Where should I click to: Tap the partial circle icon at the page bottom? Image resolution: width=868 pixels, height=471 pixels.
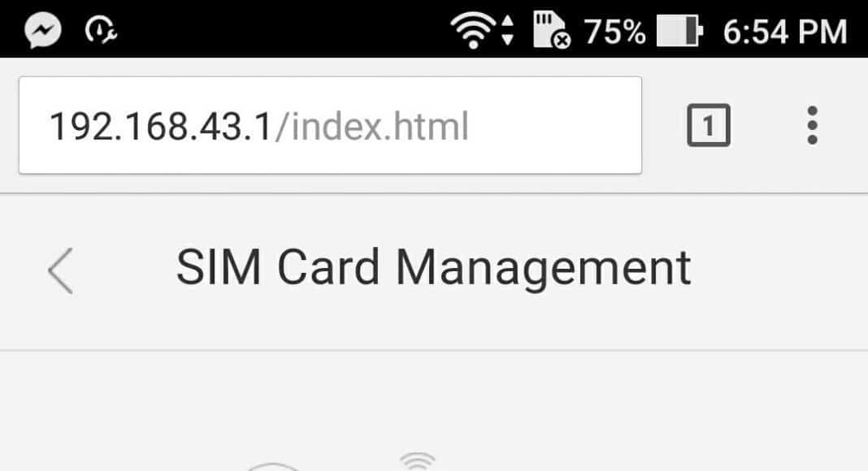point(271,467)
